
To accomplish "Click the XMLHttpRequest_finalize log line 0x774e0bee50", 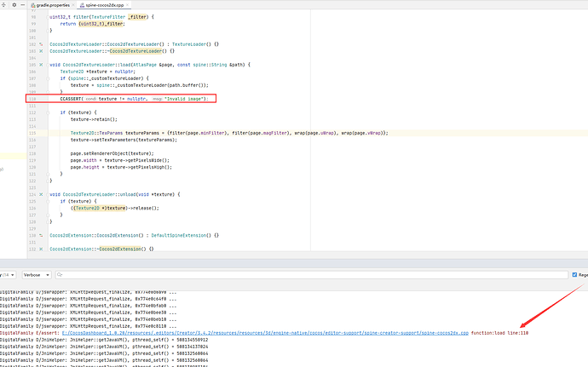I will click(88, 313).
